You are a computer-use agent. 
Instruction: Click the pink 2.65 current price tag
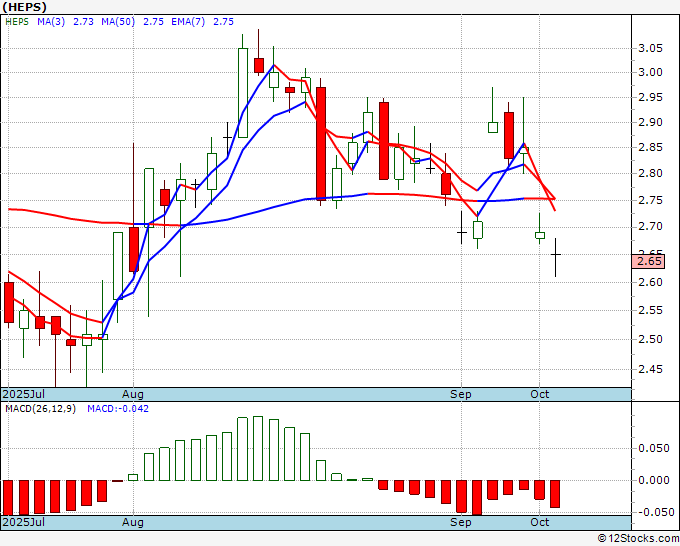click(x=648, y=262)
